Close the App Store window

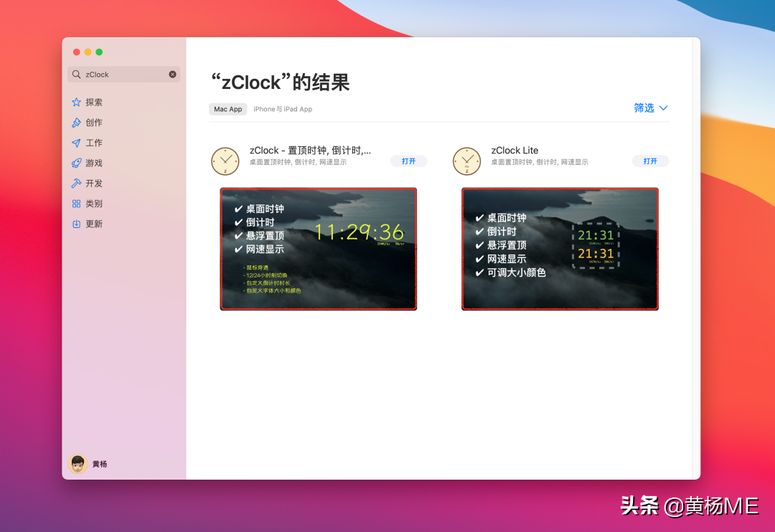coord(77,52)
